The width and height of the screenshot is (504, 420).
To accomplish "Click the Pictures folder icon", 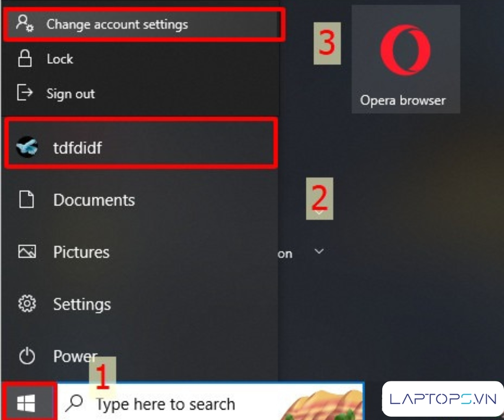I will (27, 252).
